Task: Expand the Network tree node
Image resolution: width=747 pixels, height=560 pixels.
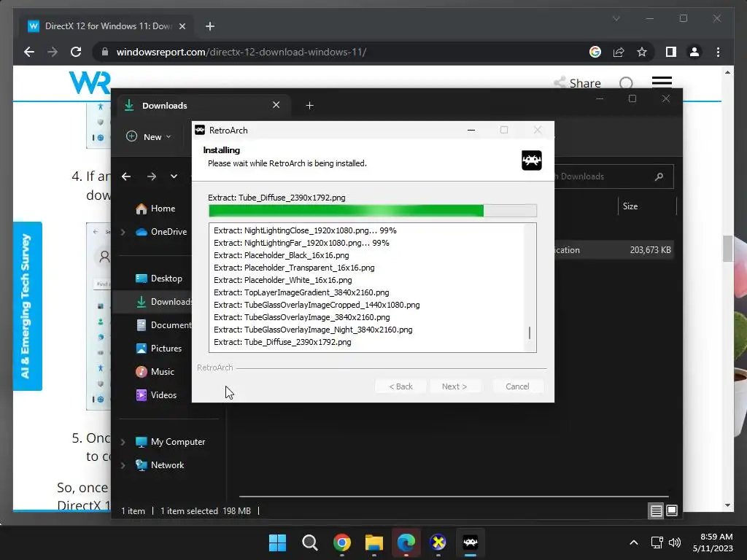Action: (123, 465)
